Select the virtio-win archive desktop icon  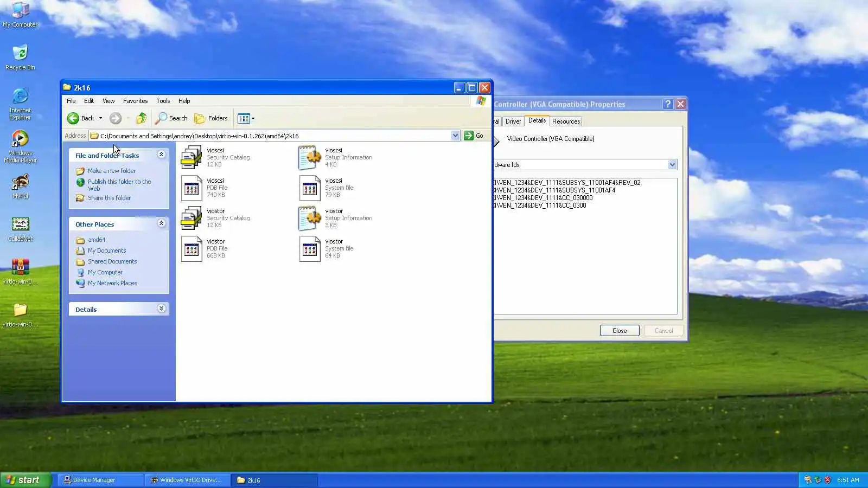(20, 271)
